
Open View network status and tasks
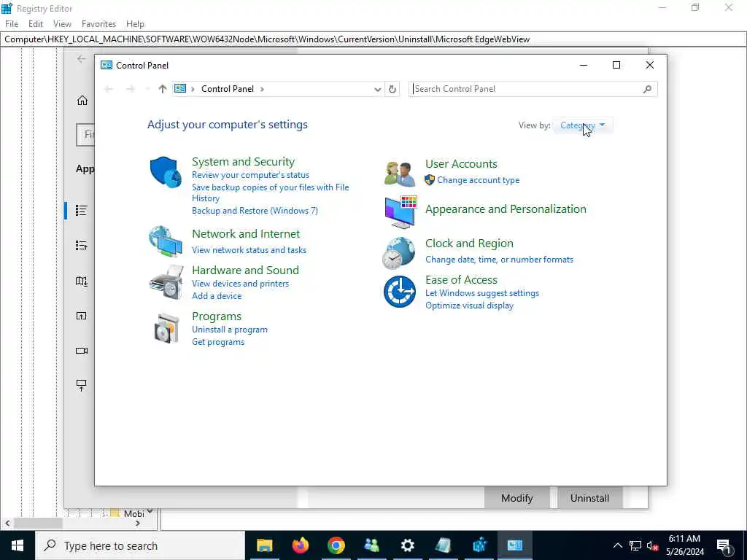[x=249, y=250]
